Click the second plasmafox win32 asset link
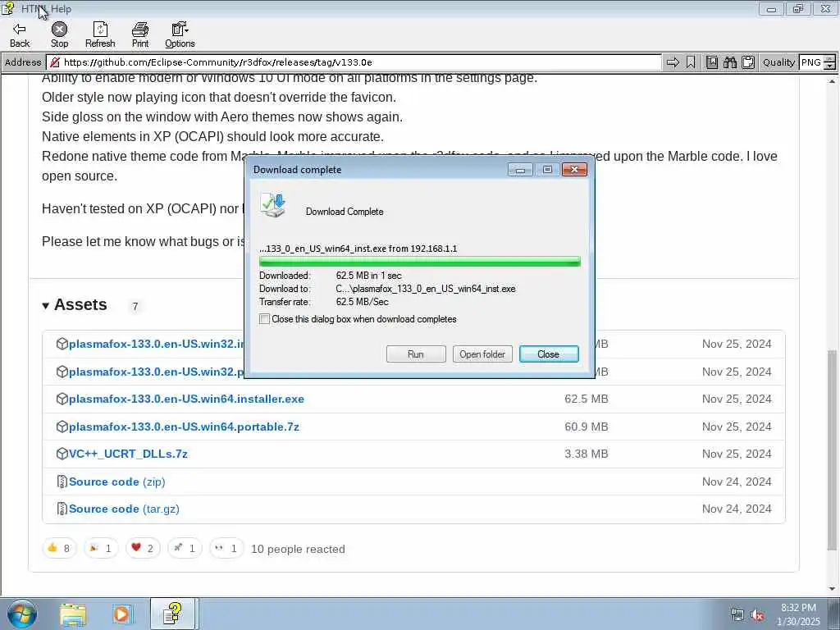Viewport: 840px width, 630px height. pos(157,372)
